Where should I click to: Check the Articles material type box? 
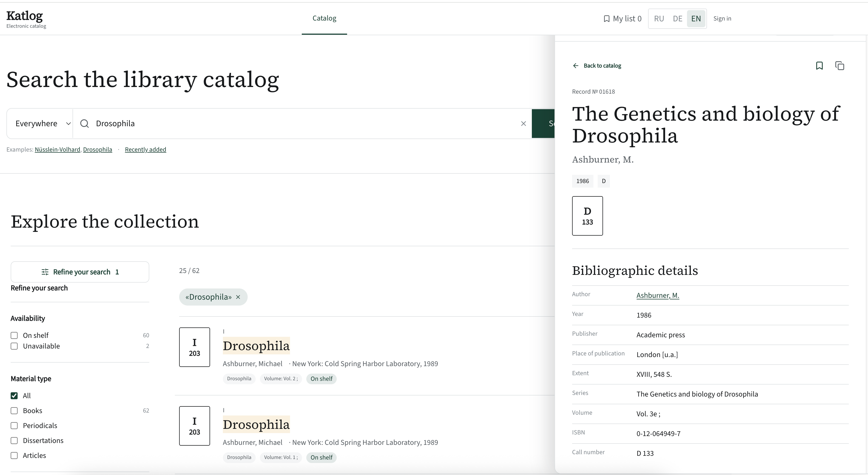pyautogui.click(x=14, y=456)
